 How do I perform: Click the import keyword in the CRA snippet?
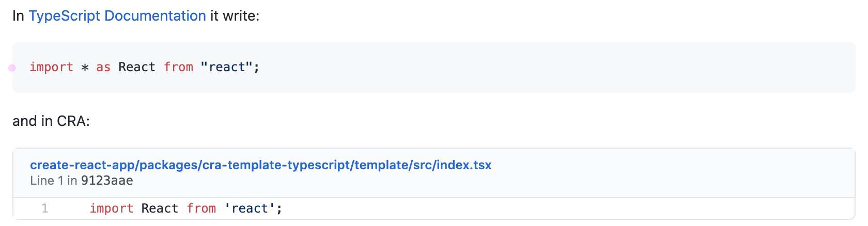click(112, 208)
